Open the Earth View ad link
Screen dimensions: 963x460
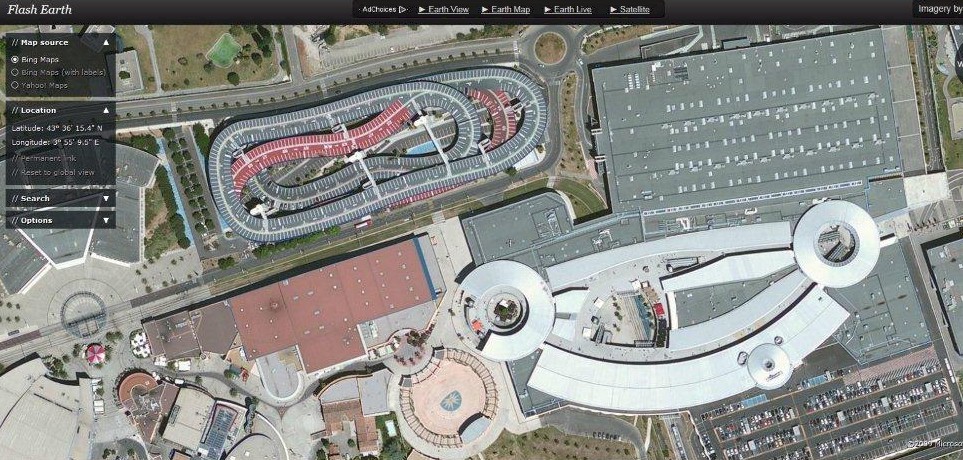click(443, 9)
